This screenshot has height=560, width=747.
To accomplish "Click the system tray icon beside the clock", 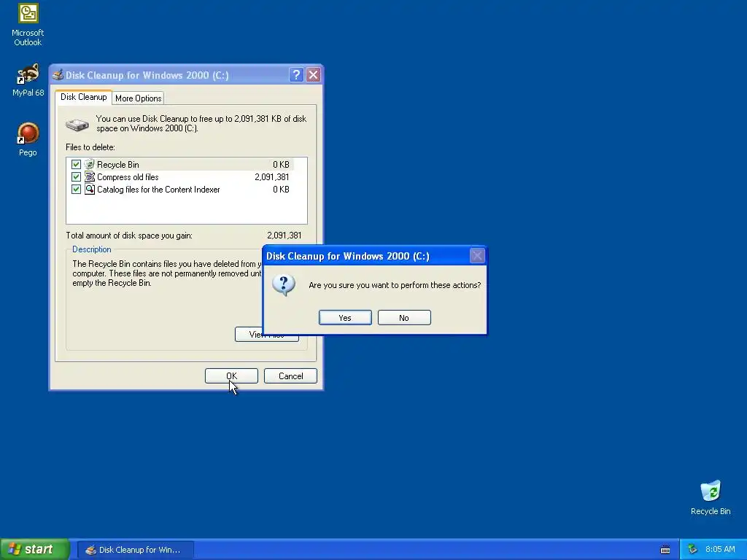I will point(692,550).
